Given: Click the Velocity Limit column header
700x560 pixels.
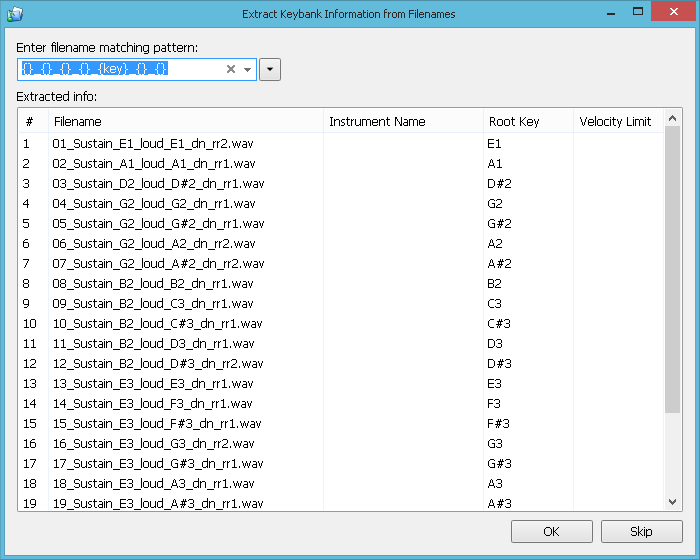Looking at the screenshot, I should (x=619, y=121).
